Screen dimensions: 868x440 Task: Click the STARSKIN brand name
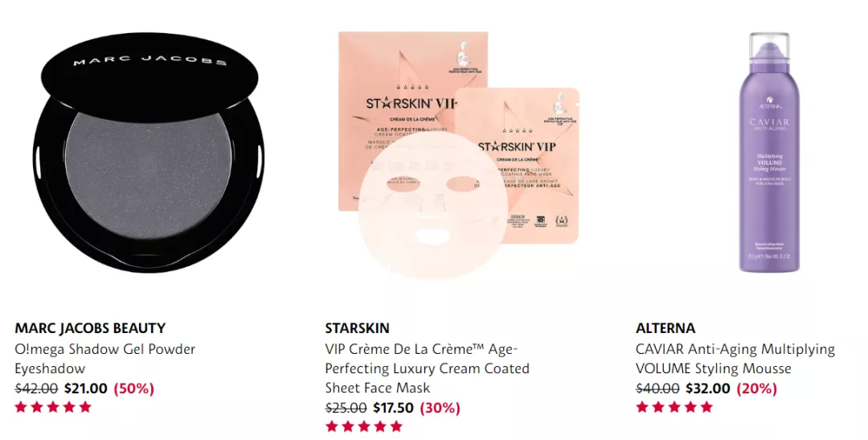click(357, 328)
